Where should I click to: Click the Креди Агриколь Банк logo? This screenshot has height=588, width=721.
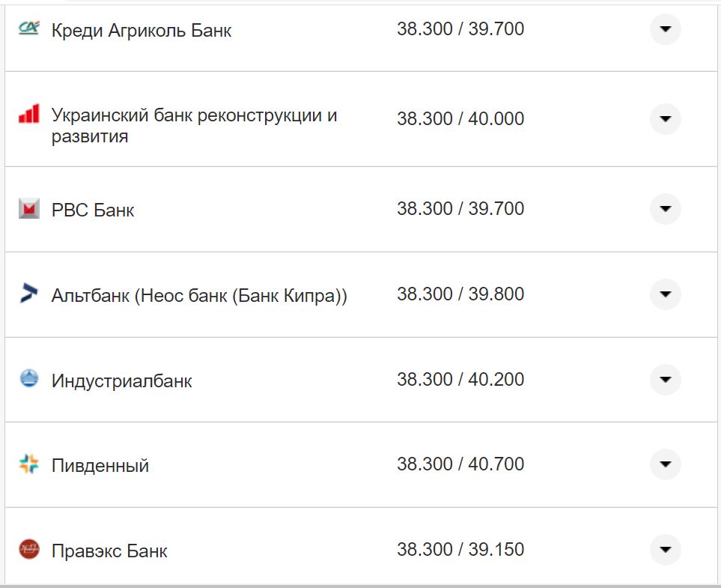[28, 26]
